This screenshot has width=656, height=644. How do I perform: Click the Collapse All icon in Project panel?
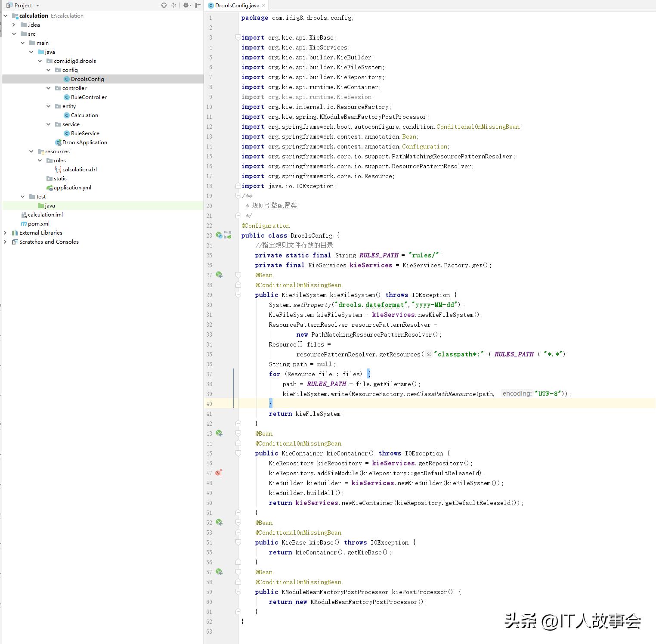tap(173, 5)
